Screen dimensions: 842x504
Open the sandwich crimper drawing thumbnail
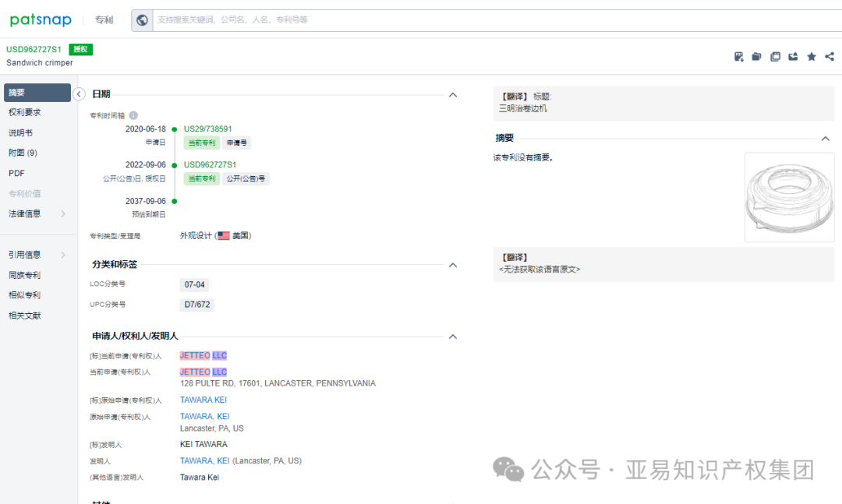coord(789,197)
